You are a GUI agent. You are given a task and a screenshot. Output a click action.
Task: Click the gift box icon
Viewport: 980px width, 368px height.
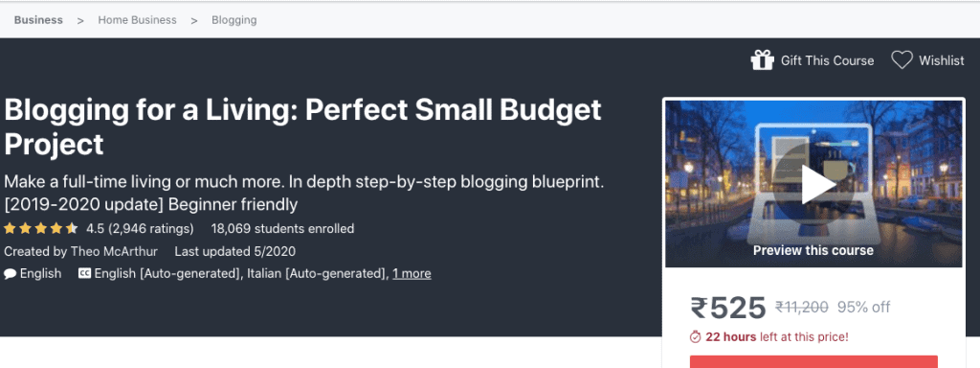pyautogui.click(x=762, y=60)
